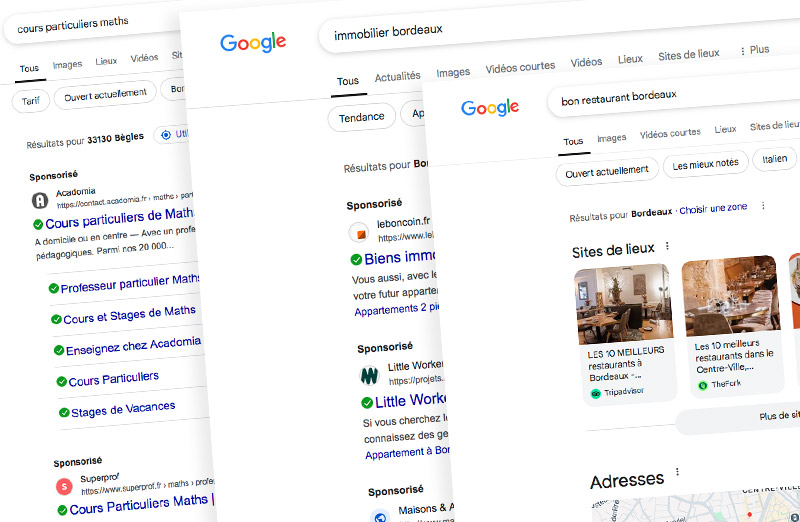Click green check beside Enseignez chez Acadomia
The width and height of the screenshot is (800, 522).
click(59, 351)
